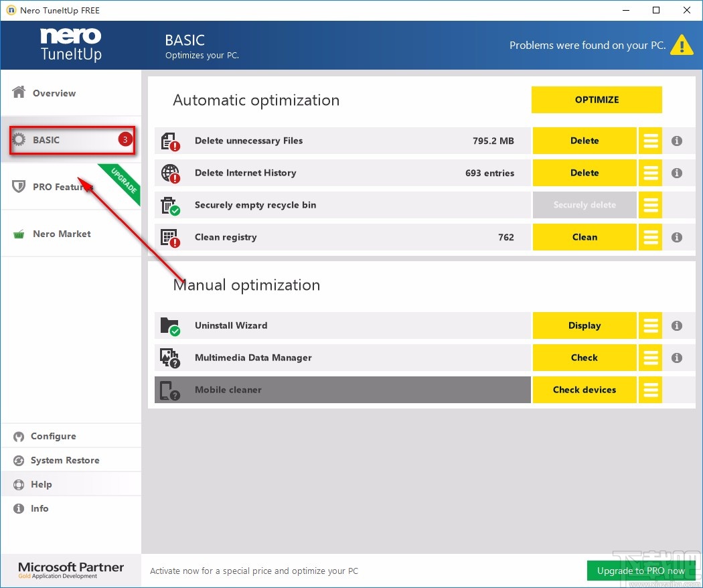Click the Mobile cleaner row label
This screenshot has width=703, height=588.
(228, 390)
